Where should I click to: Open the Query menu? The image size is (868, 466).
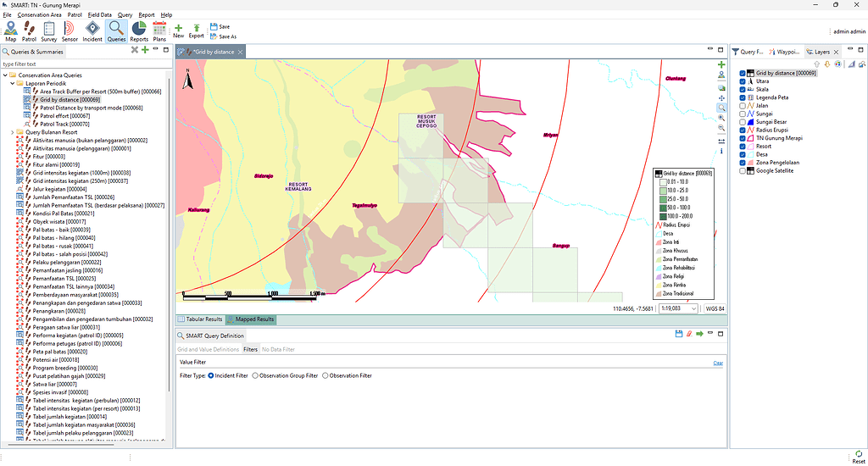coord(125,15)
